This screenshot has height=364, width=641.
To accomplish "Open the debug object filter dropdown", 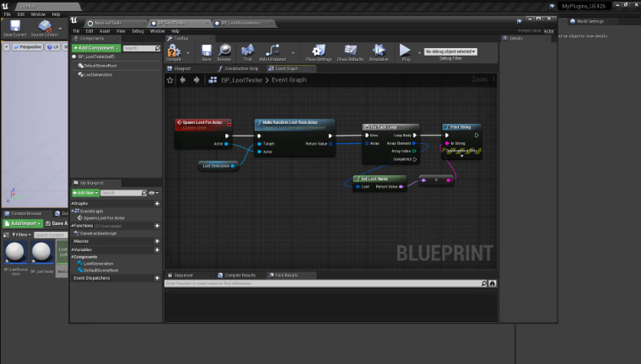I will 450,51.
